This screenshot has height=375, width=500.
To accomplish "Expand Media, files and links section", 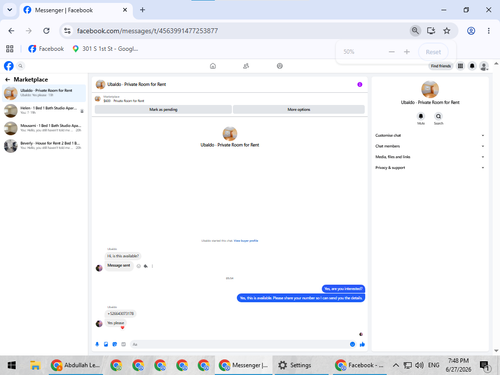I will click(429, 157).
